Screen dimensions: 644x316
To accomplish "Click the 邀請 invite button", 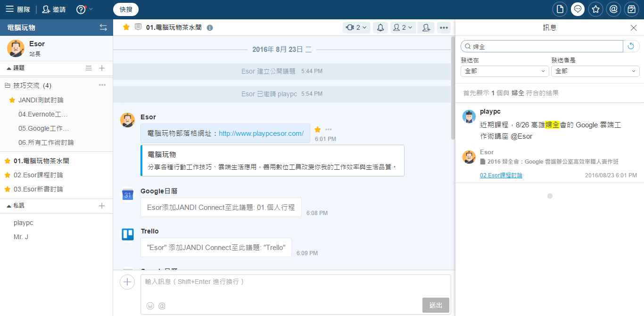I will pos(54,9).
